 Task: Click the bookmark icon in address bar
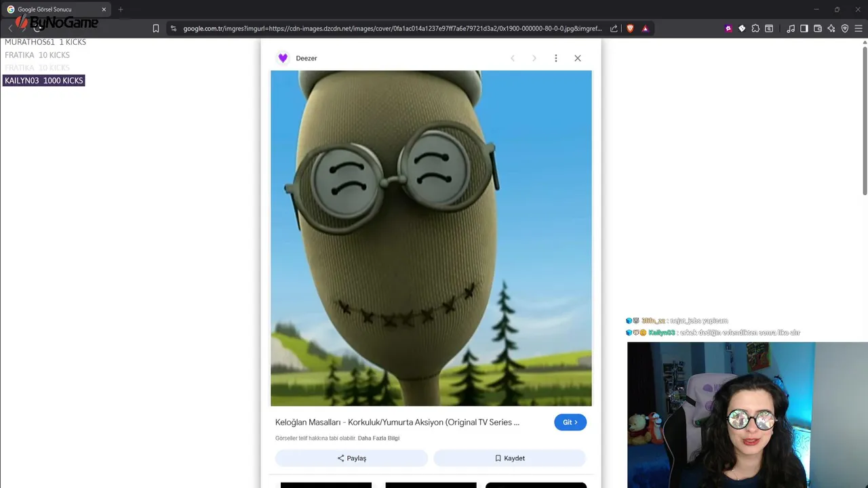click(156, 28)
